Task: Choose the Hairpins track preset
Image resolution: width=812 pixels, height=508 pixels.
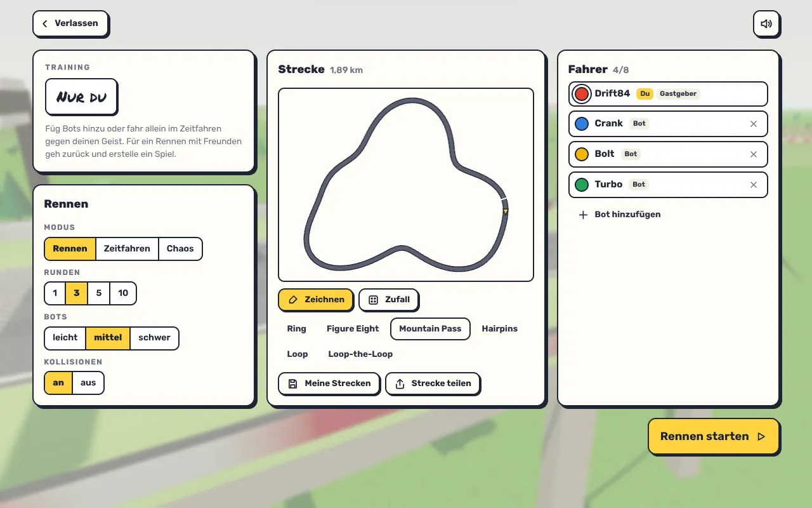Action: click(x=499, y=329)
